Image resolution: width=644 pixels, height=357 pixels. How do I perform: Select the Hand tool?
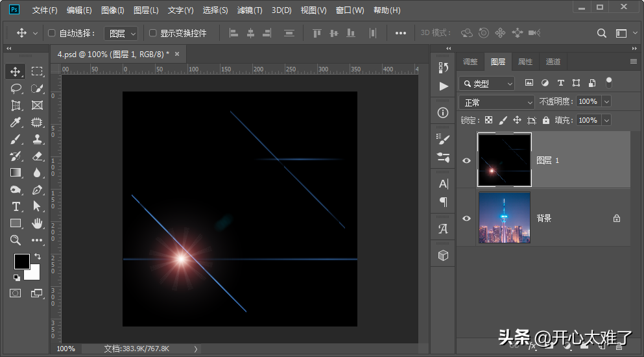[37, 223]
